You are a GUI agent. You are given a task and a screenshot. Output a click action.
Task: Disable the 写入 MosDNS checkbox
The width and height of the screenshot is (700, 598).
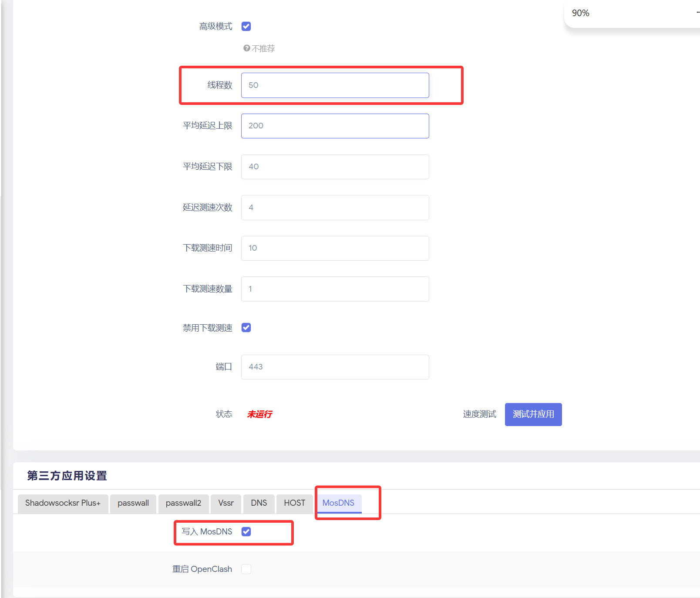tap(246, 531)
